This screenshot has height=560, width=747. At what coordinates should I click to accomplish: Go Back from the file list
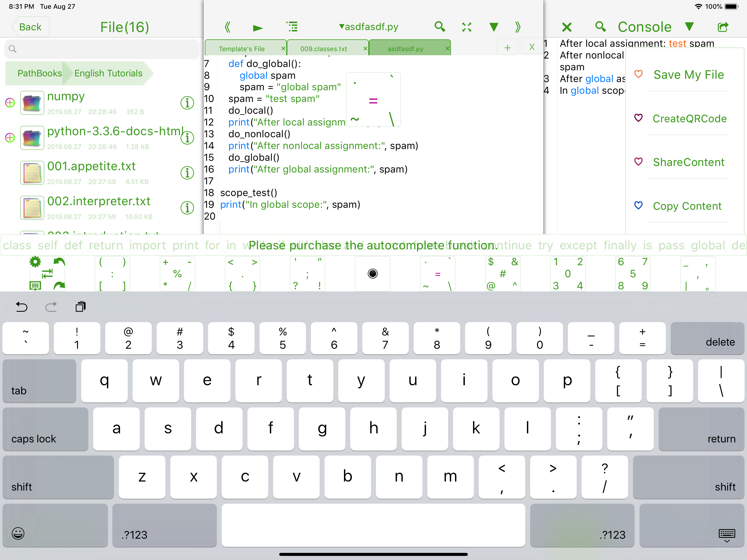point(30,27)
